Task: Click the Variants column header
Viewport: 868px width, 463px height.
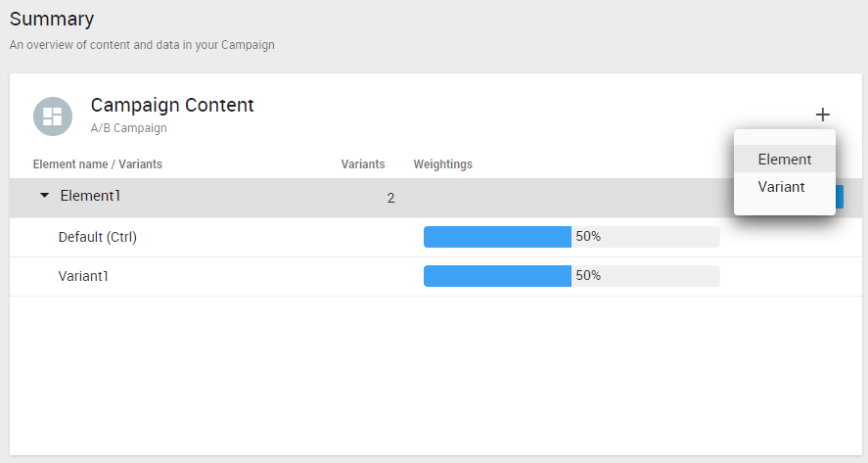Action: point(362,164)
